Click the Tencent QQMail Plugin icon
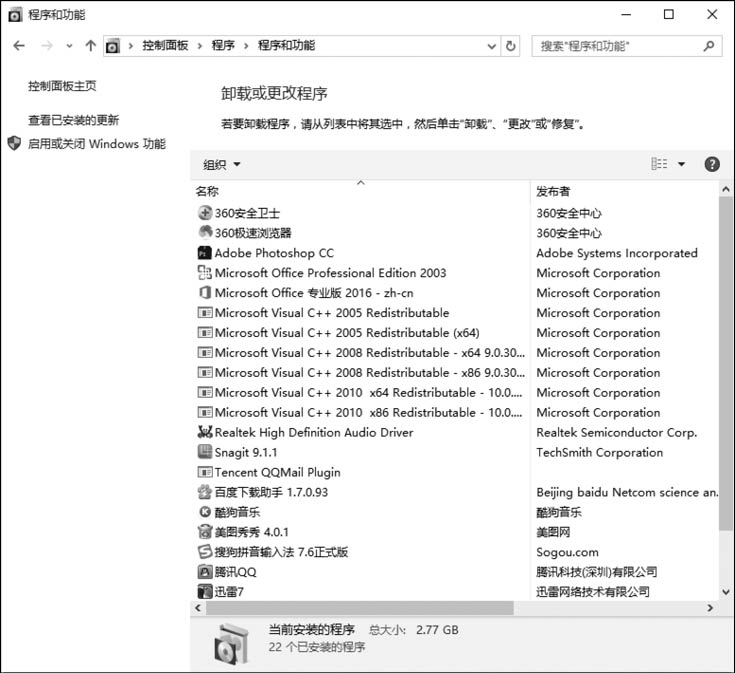This screenshot has height=673, width=735. [x=205, y=471]
